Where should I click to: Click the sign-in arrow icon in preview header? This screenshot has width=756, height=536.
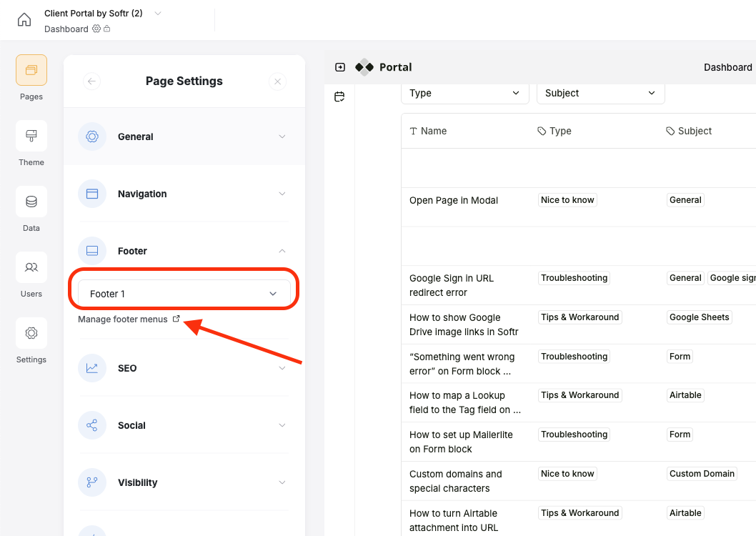click(x=340, y=67)
